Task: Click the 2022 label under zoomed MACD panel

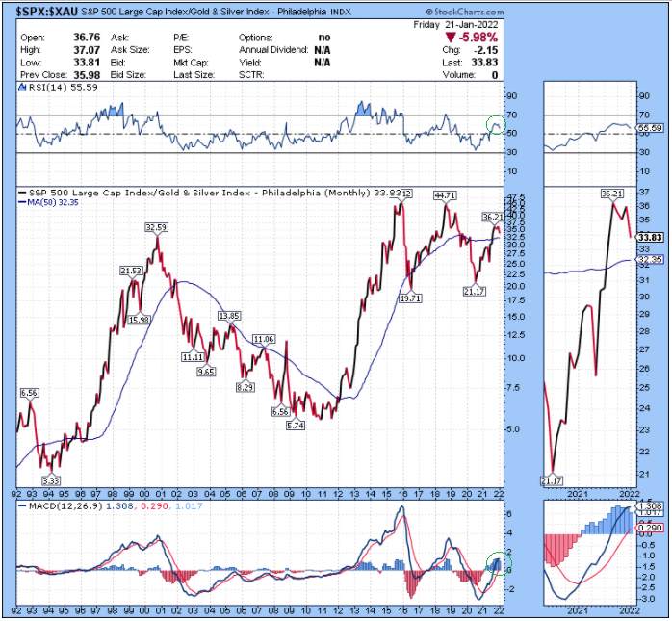Action: point(630,610)
